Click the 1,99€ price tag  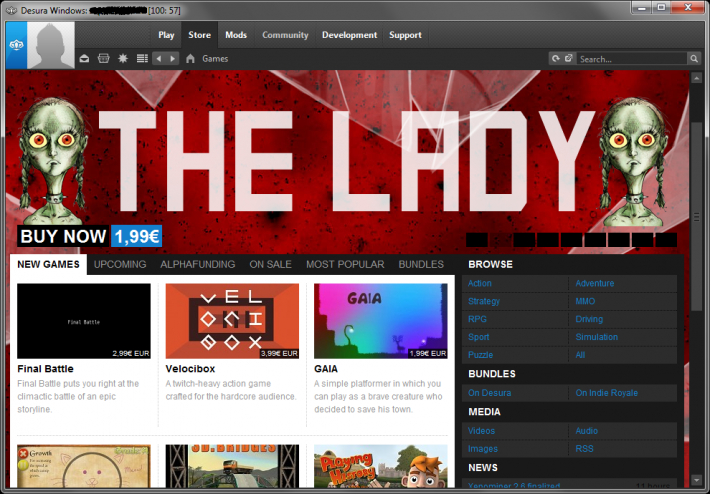137,236
